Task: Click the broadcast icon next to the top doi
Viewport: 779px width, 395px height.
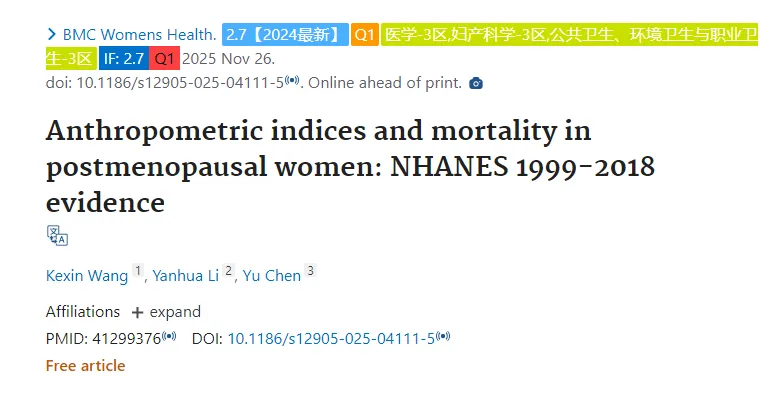Action: 292,80
